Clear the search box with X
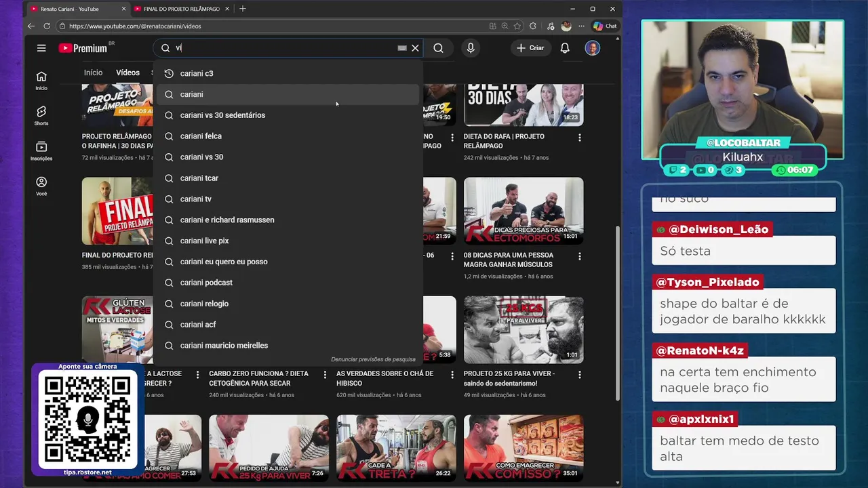 coord(415,48)
